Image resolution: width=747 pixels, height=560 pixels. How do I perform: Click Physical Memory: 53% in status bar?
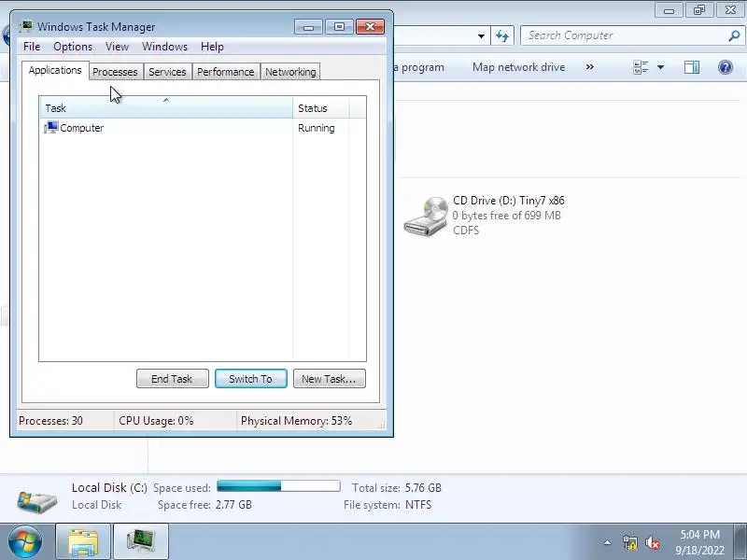[296, 421]
